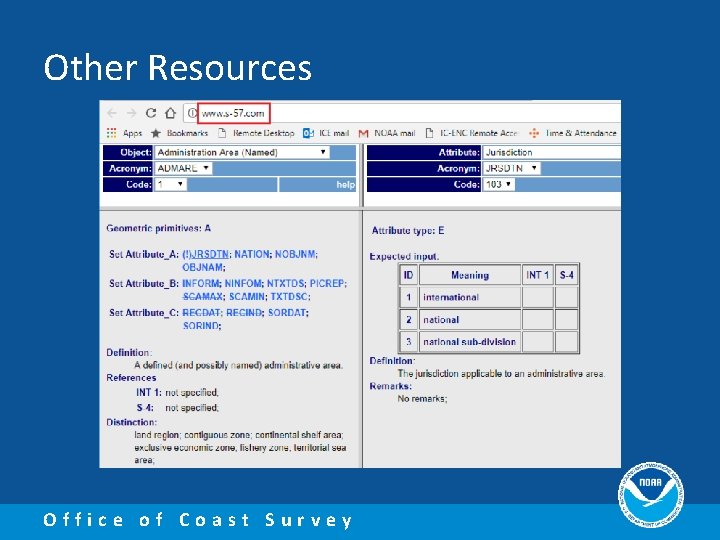Follow the TXTDSC attribute link
The height and width of the screenshot is (540, 720).
[289, 297]
